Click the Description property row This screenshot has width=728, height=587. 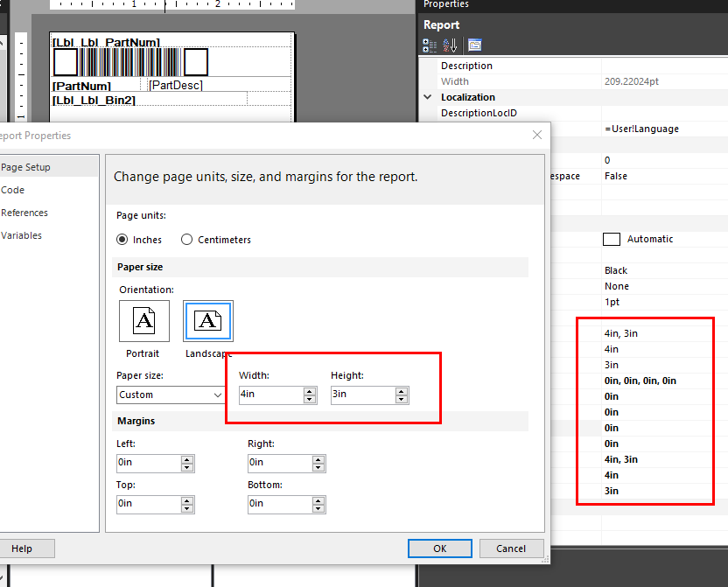[573, 66]
